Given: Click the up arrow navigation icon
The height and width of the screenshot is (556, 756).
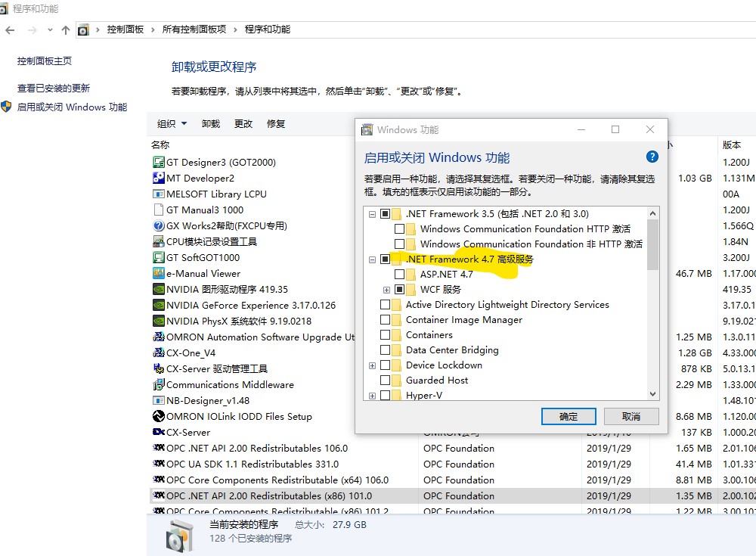Looking at the screenshot, I should [66, 30].
